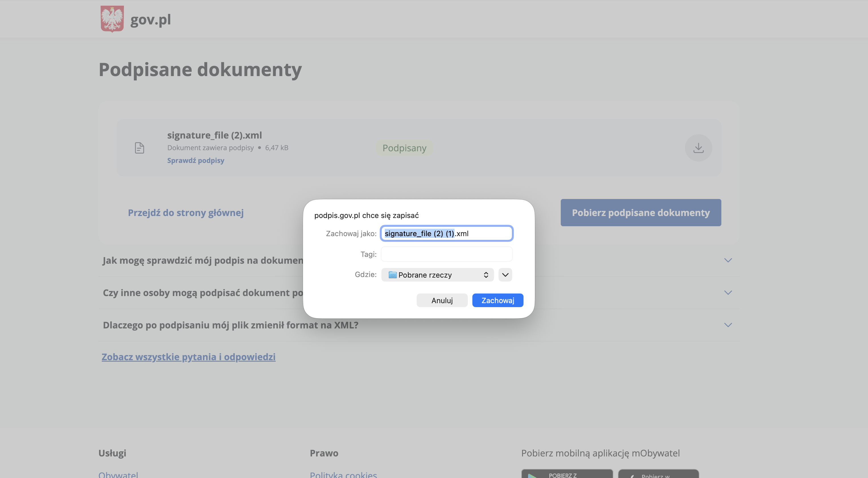Expand 'Czy inne osoby mogą podpisać' question chevron
This screenshot has width=868, height=478.
click(x=728, y=293)
